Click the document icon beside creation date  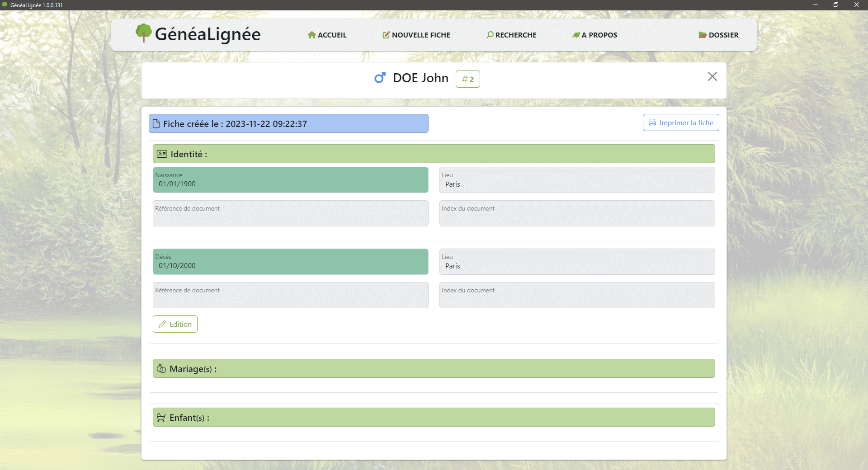point(156,124)
